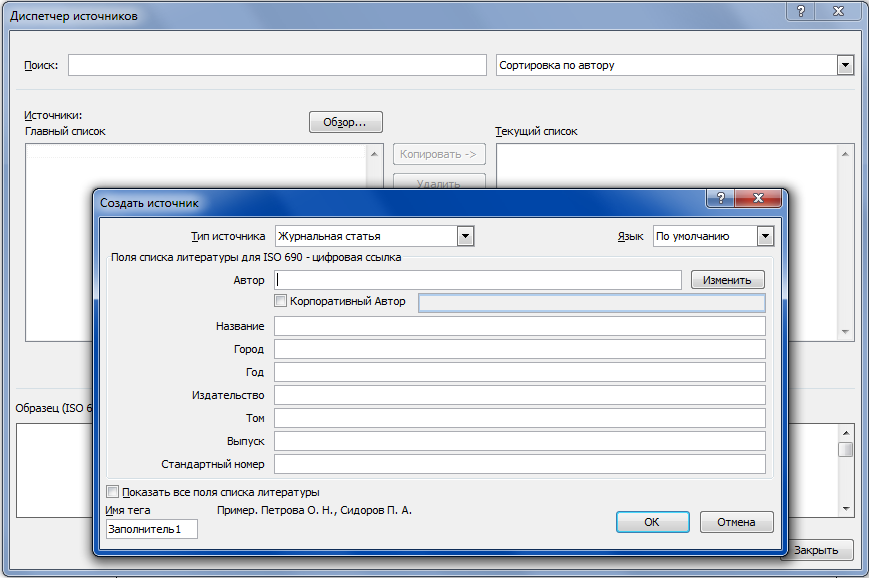The height and width of the screenshot is (578, 869).
Task: Open the Язык dropdown
Action: pyautogui.click(x=765, y=236)
